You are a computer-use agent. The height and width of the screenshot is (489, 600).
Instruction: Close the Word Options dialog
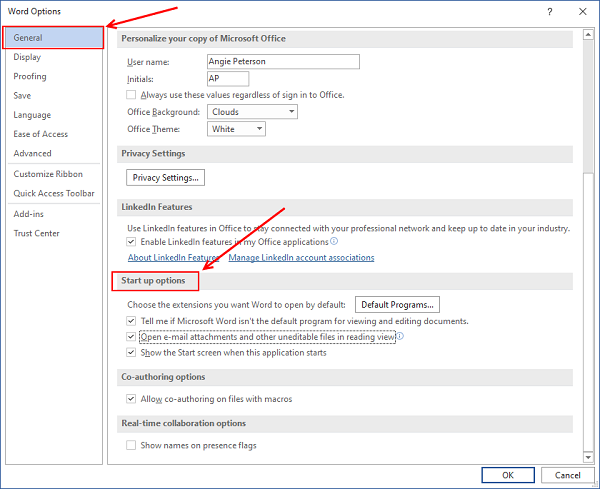(x=582, y=10)
